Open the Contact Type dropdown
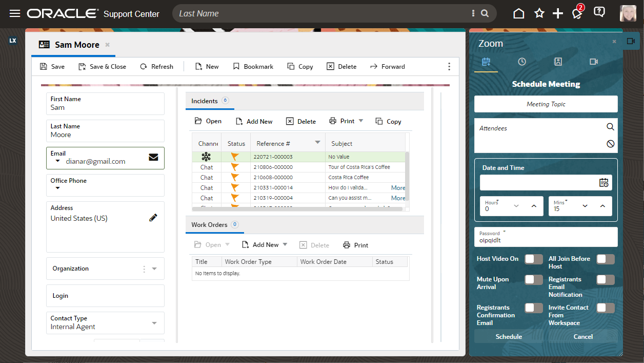The image size is (644, 363). (154, 323)
